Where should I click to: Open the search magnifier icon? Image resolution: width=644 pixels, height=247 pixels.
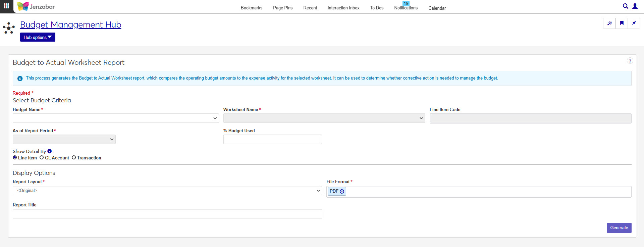pyautogui.click(x=625, y=6)
